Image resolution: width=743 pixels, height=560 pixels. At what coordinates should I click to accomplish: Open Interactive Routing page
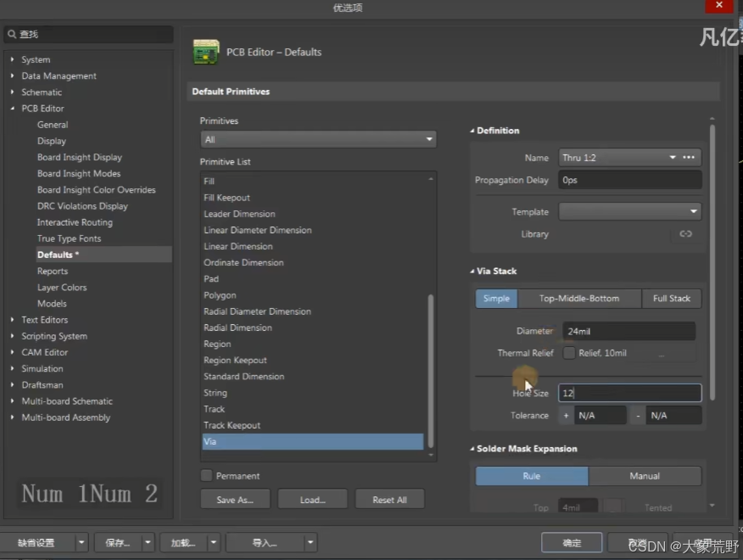tap(75, 222)
